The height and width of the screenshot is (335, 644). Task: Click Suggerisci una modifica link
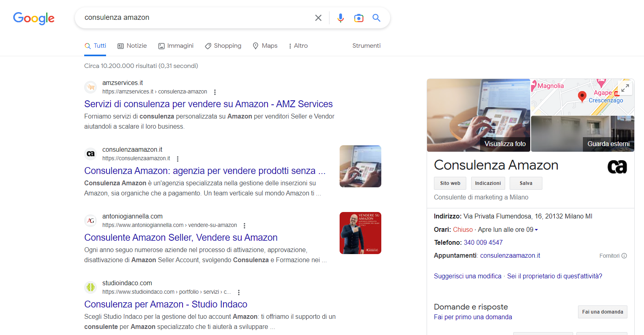point(468,276)
